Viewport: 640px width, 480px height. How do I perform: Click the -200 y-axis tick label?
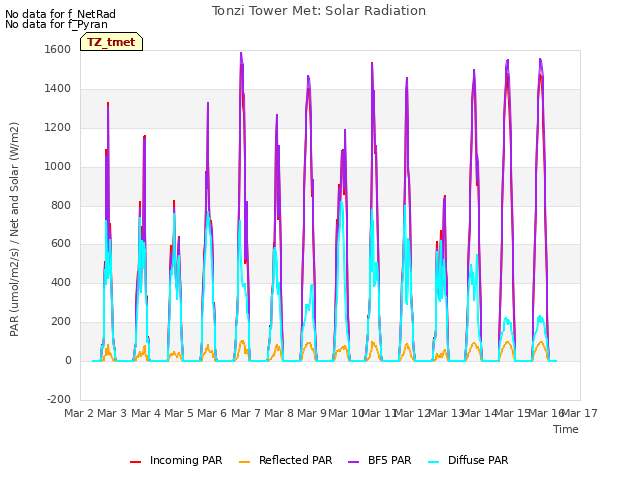[59, 399]
